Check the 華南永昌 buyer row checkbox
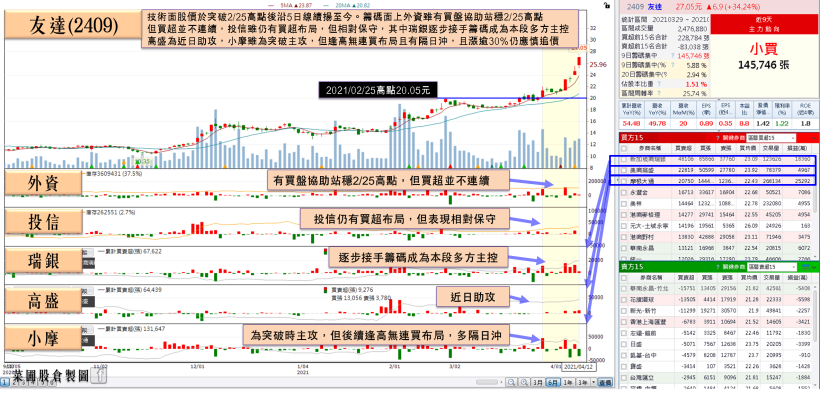Screen dimensions: 820x394 (x=624, y=248)
